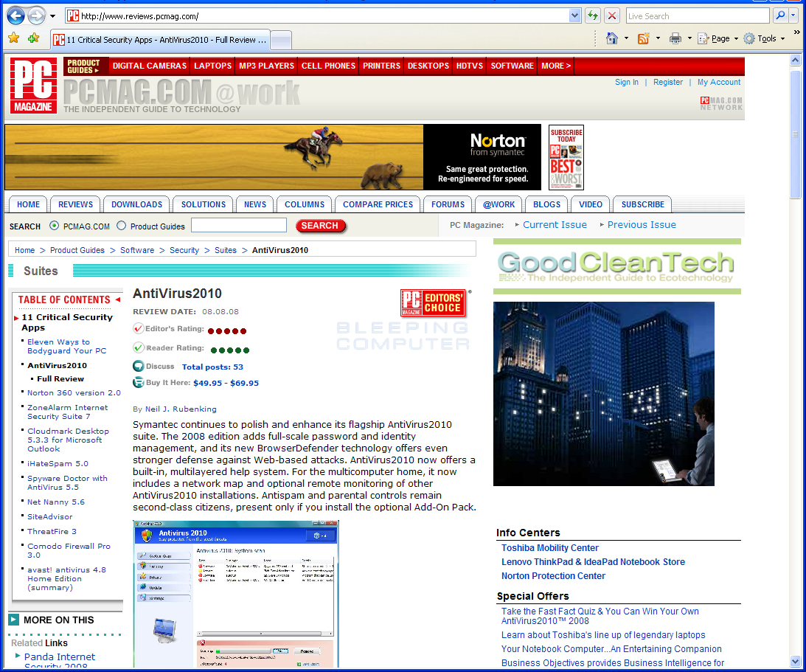Click the MORE ON THIS arrow icon
Image resolution: width=806 pixels, height=672 pixels.
point(14,620)
